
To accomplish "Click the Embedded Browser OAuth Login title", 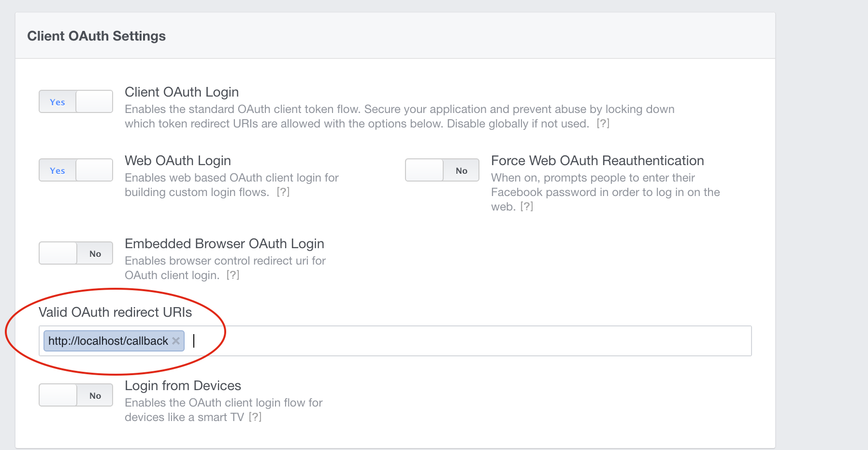I will click(x=224, y=244).
